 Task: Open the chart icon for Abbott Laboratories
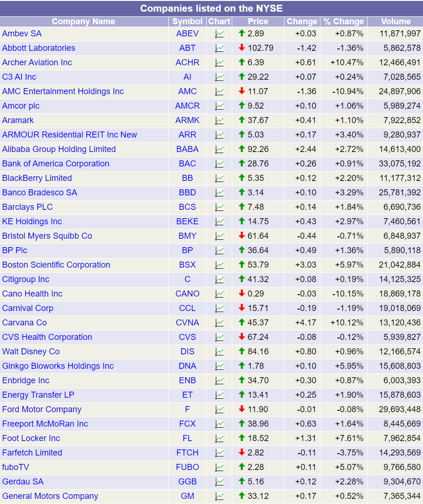[x=219, y=48]
